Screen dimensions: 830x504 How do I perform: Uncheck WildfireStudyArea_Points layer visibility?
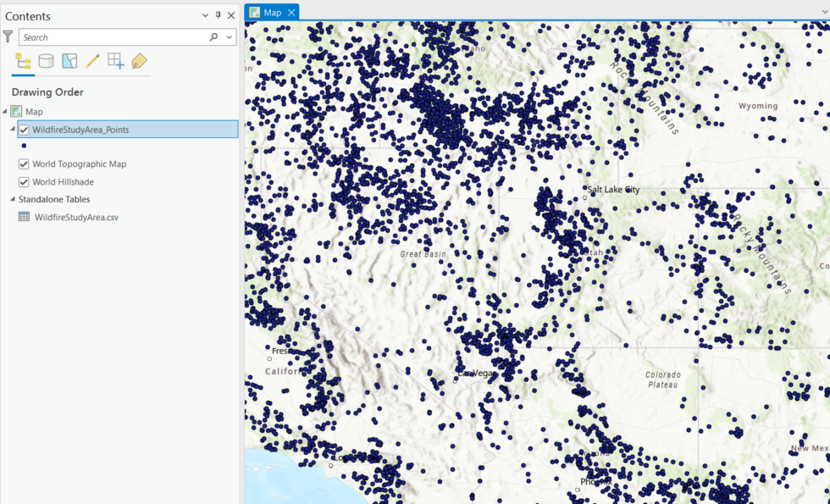tap(24, 129)
